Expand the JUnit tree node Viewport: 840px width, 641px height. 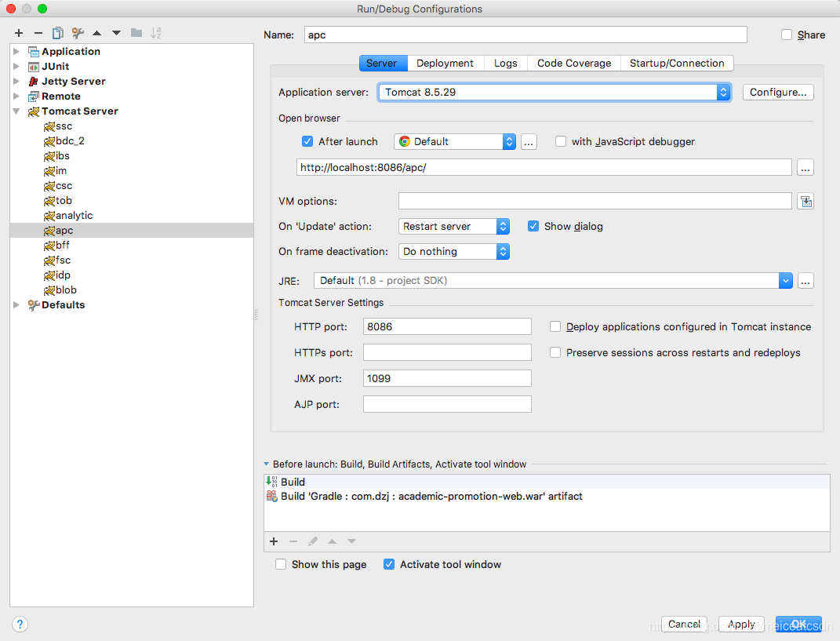[16, 67]
